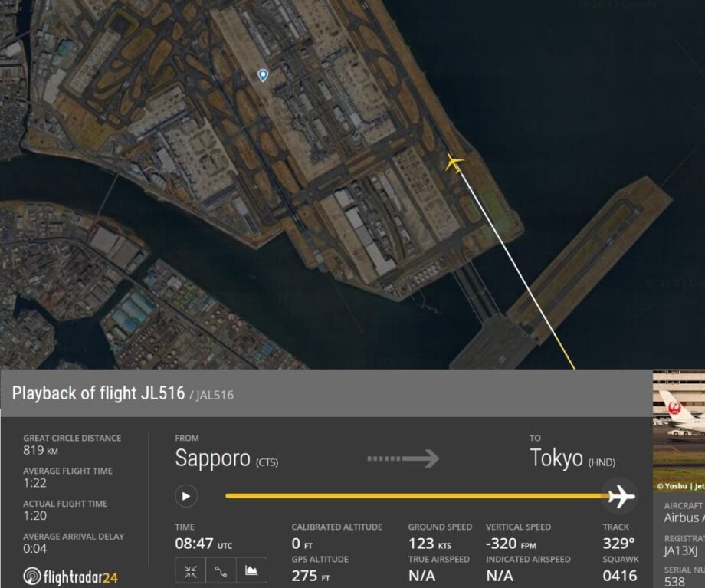Click the JL516 flight title heading

click(98, 393)
